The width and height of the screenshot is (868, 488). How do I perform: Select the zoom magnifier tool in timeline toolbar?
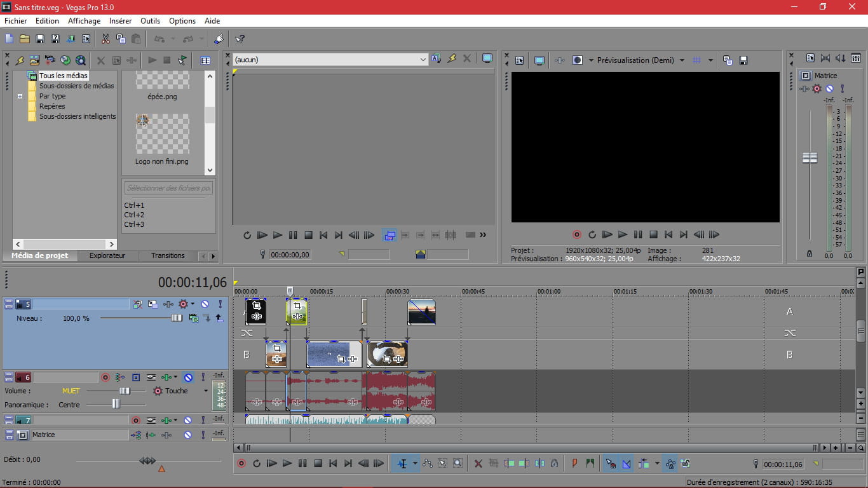(458, 464)
